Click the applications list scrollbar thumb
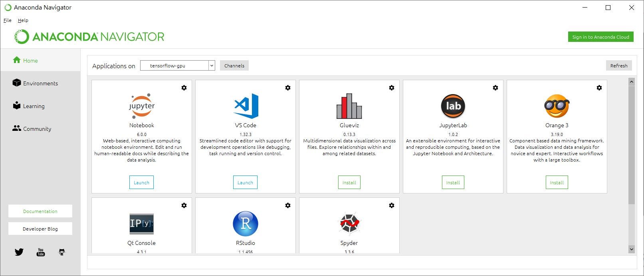This screenshot has height=276, width=644. 632,145
